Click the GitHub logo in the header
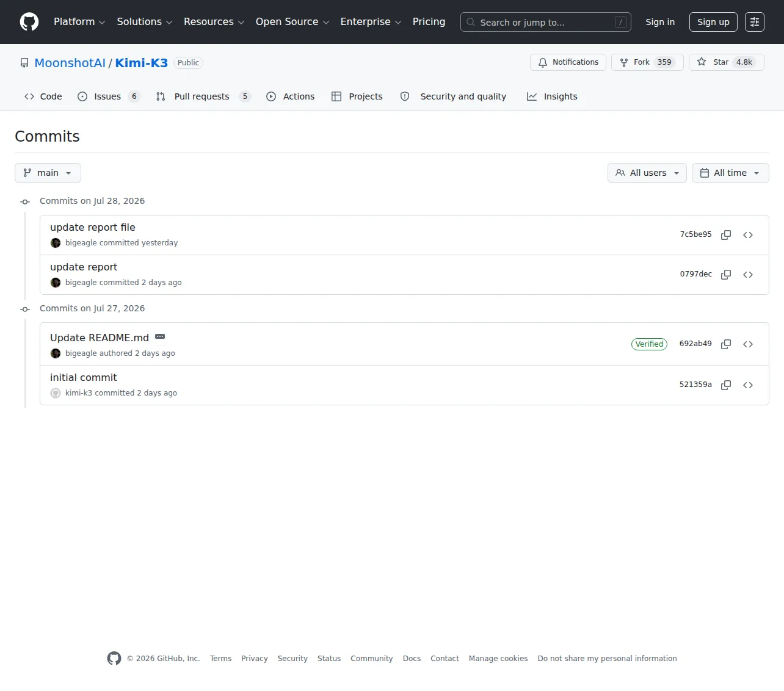 tap(29, 22)
